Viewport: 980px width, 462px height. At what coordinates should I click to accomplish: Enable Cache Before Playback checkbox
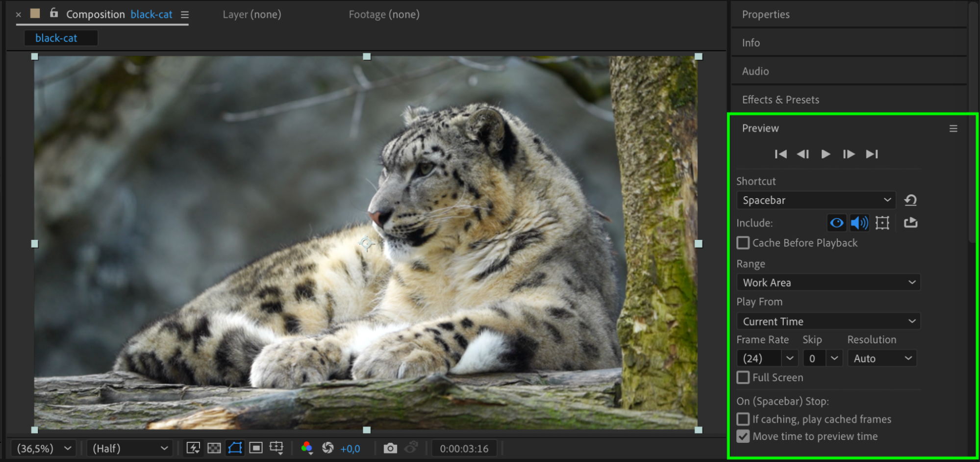[743, 243]
